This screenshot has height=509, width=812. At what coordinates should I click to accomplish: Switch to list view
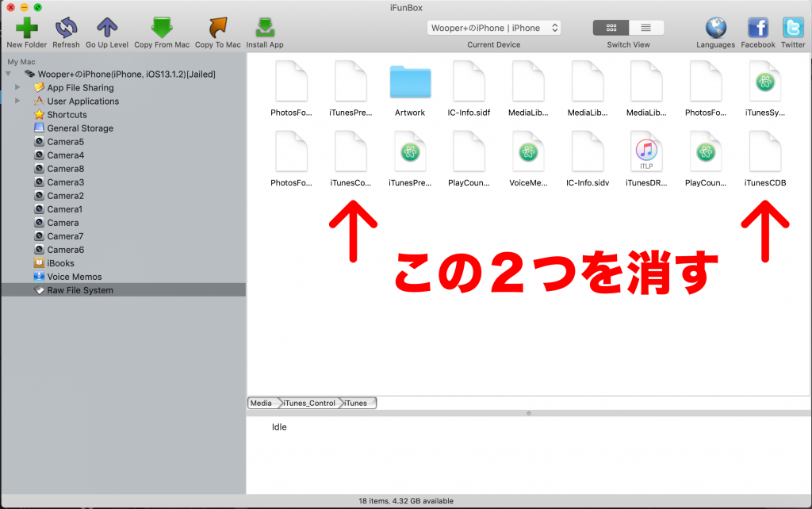pos(645,28)
